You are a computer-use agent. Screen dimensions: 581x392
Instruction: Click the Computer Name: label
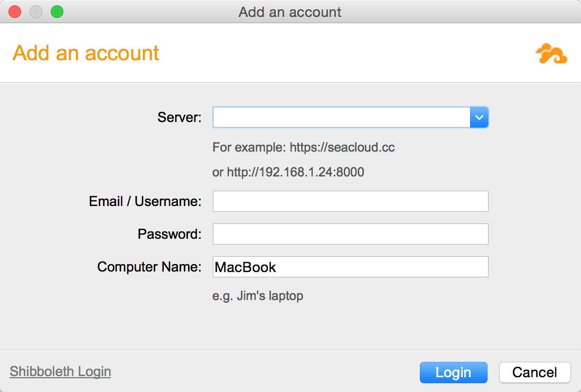point(149,267)
